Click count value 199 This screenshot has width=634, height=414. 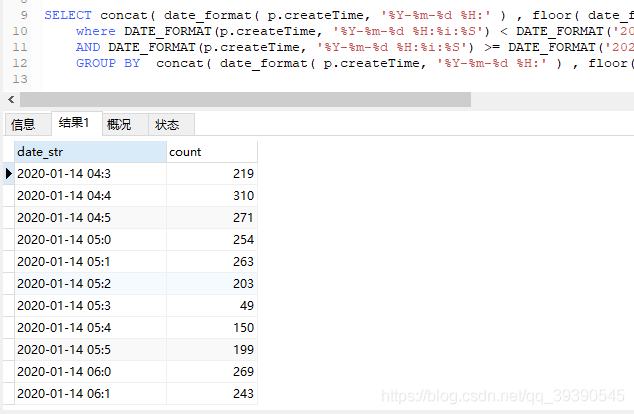click(212, 349)
